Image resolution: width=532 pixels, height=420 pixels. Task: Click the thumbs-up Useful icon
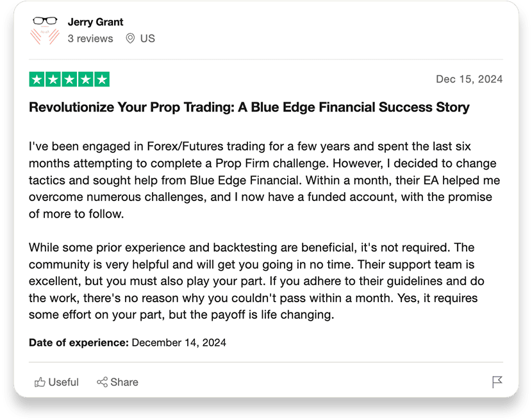coord(40,382)
